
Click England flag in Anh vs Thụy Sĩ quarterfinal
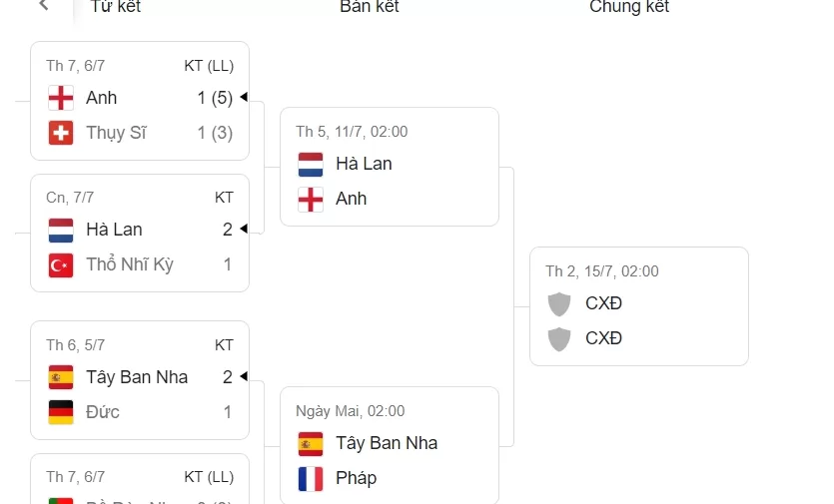click(61, 98)
